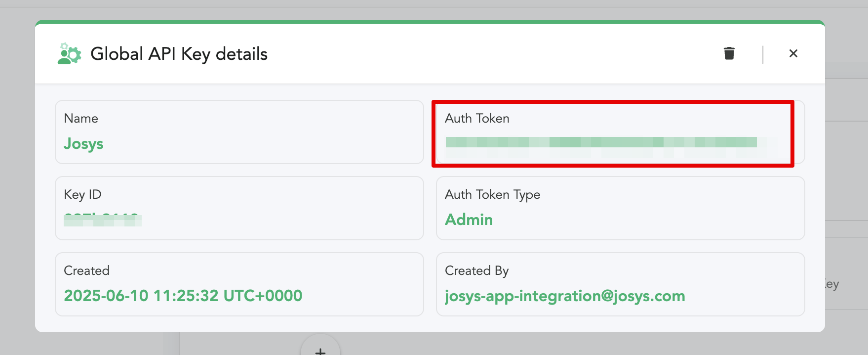Click the Created timestamp 2025-06-10 11:25:32

tap(183, 296)
